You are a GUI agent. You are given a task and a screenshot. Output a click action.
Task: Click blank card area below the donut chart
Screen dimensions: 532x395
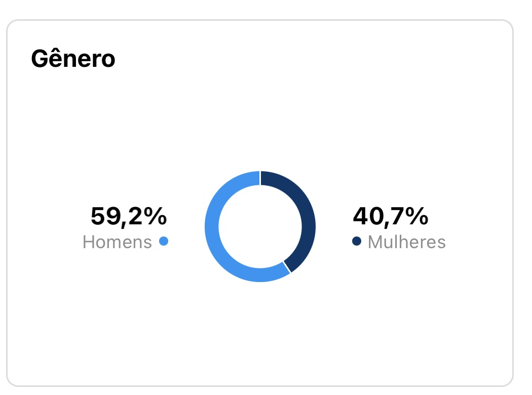260,334
